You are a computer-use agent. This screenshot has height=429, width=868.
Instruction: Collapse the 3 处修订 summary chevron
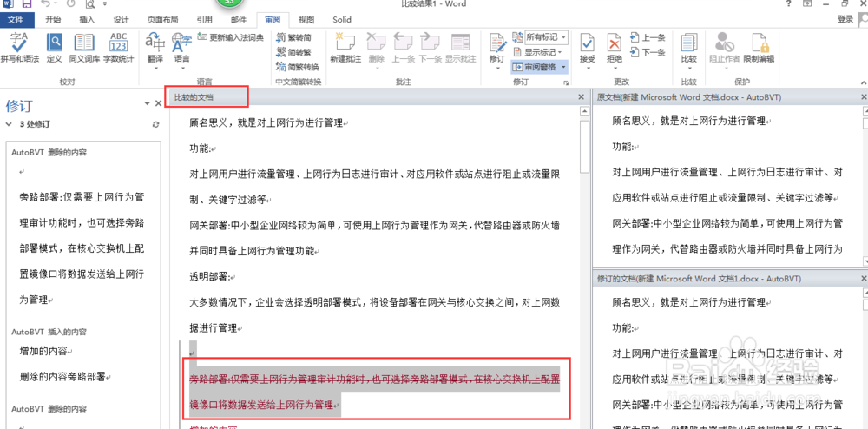[9, 124]
